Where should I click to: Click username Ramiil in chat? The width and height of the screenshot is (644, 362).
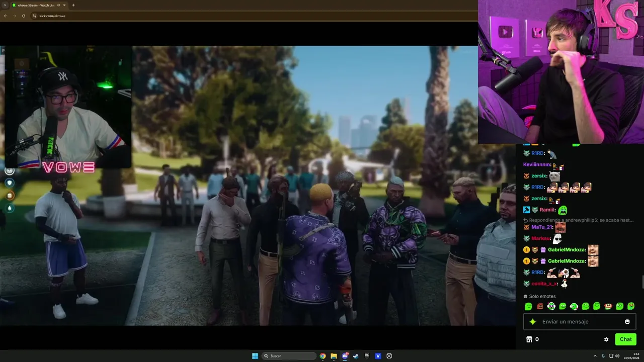547,210
